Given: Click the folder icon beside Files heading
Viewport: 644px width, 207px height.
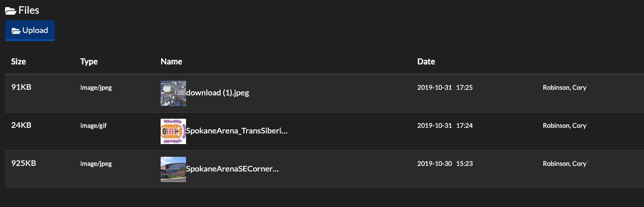Looking at the screenshot, I should point(10,11).
